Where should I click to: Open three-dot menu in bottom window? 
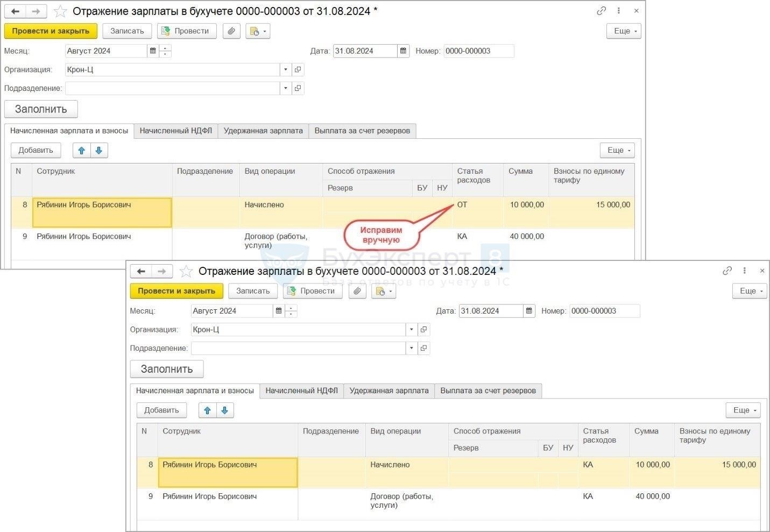(745, 271)
